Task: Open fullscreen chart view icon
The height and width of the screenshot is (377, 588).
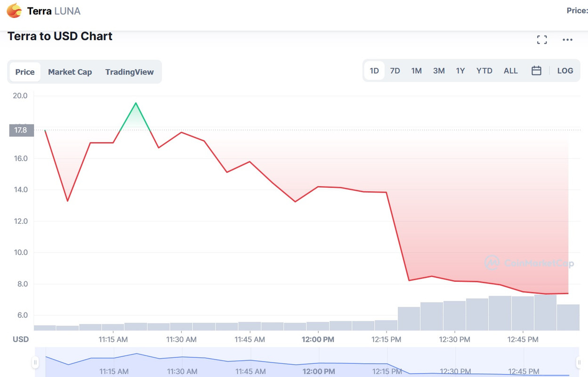Action: tap(542, 40)
